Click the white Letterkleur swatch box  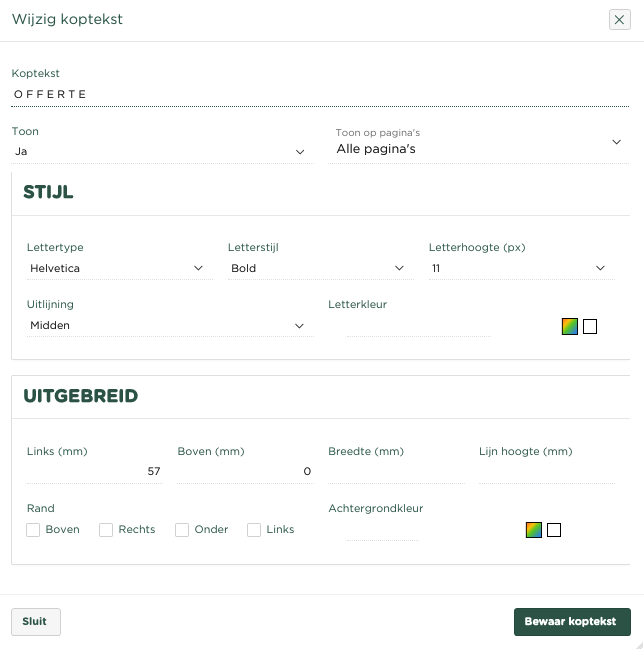590,326
